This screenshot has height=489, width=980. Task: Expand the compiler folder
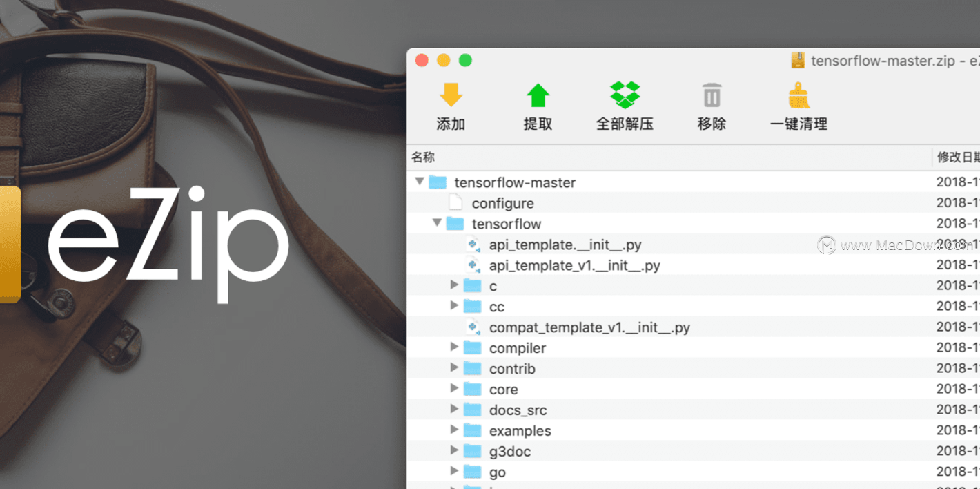(x=454, y=347)
